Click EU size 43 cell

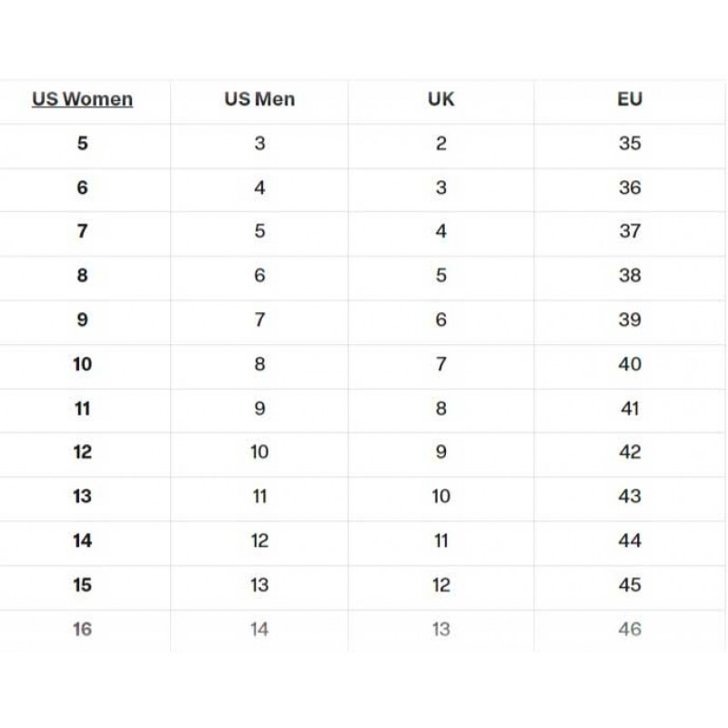pyautogui.click(x=630, y=496)
